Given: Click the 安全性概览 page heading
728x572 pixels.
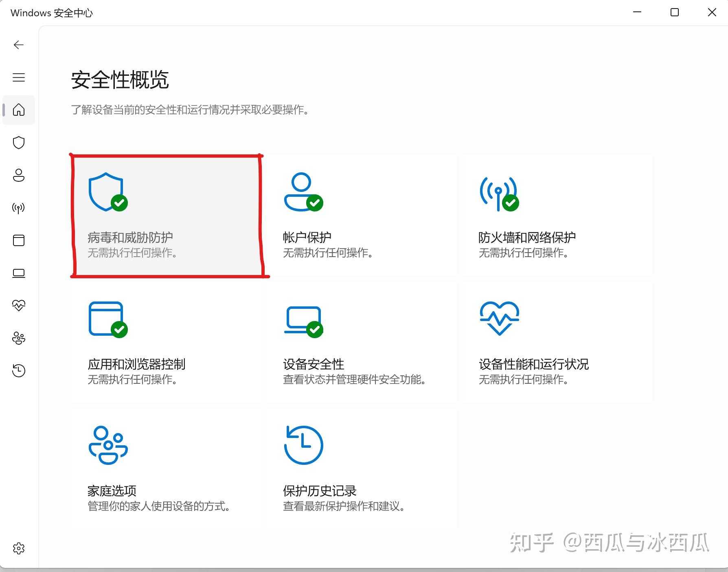Looking at the screenshot, I should (120, 79).
